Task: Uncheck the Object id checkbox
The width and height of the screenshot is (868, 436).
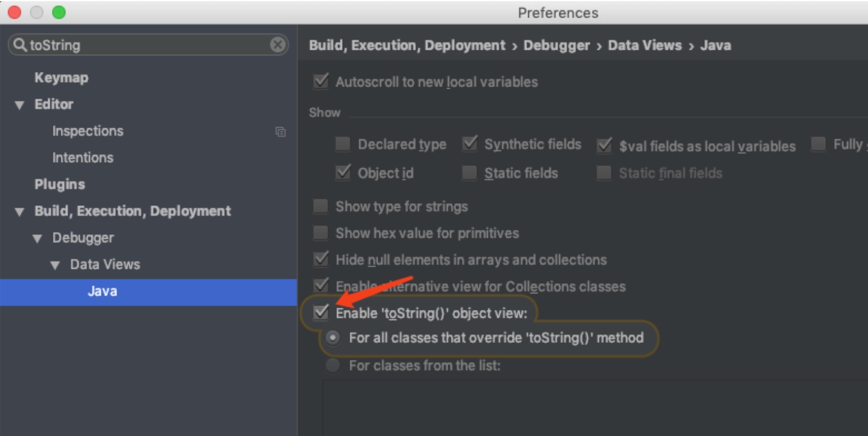Action: click(x=343, y=173)
